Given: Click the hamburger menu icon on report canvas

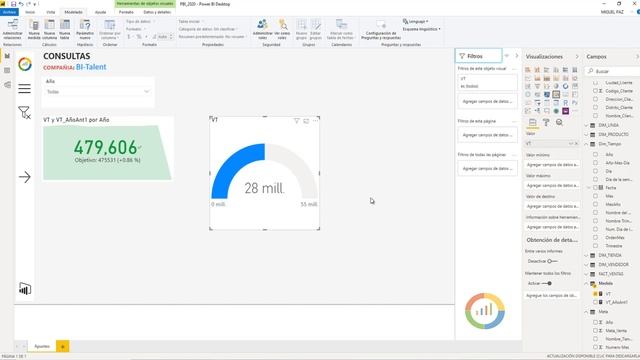Looking at the screenshot, I should coord(24,88).
